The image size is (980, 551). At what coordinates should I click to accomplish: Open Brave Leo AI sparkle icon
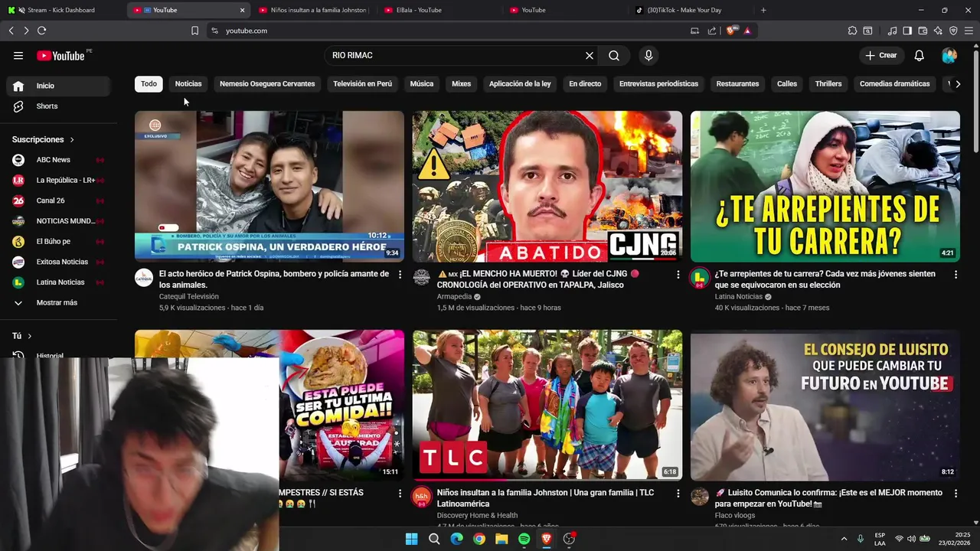click(938, 31)
